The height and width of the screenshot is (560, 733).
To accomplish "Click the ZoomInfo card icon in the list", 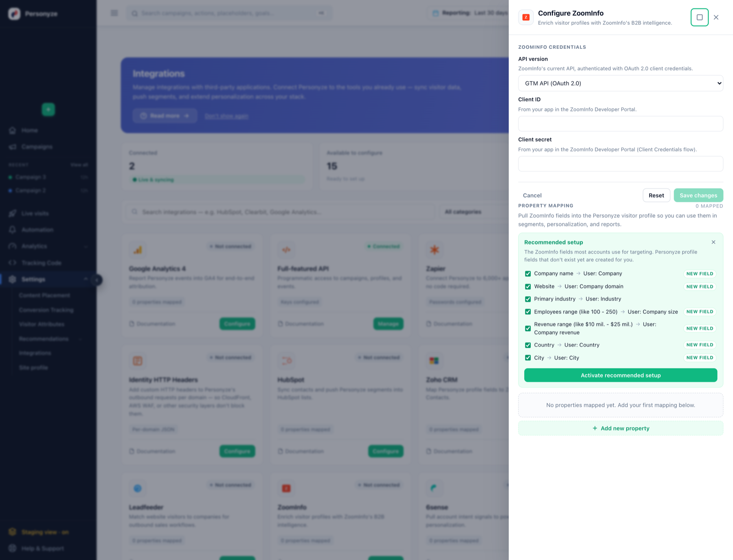I will coord(286,488).
